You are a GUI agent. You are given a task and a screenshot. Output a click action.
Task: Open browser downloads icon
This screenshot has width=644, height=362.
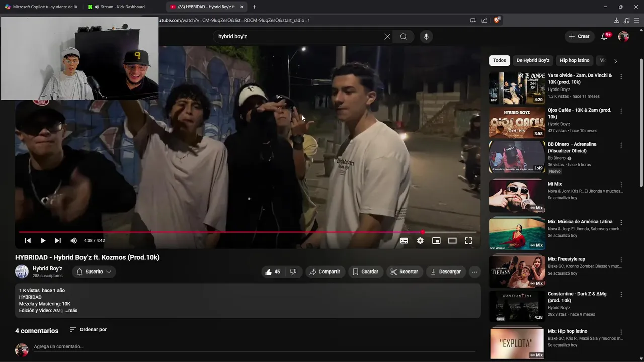[x=616, y=20]
